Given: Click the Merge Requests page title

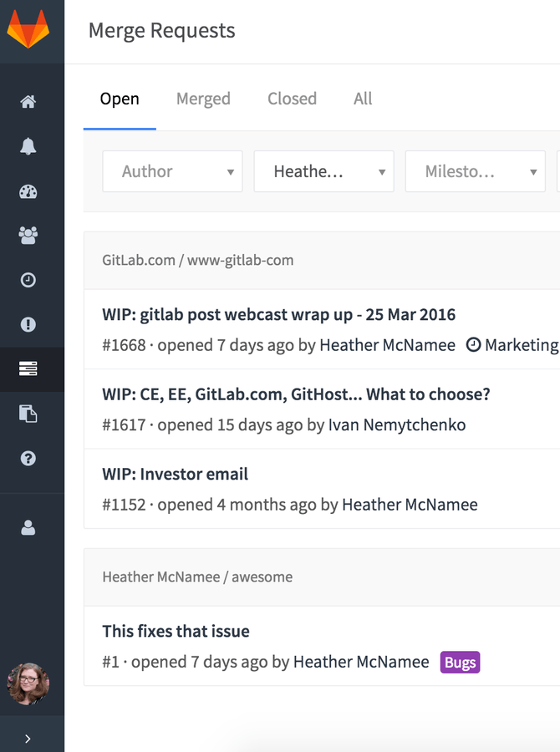Looking at the screenshot, I should click(x=161, y=31).
